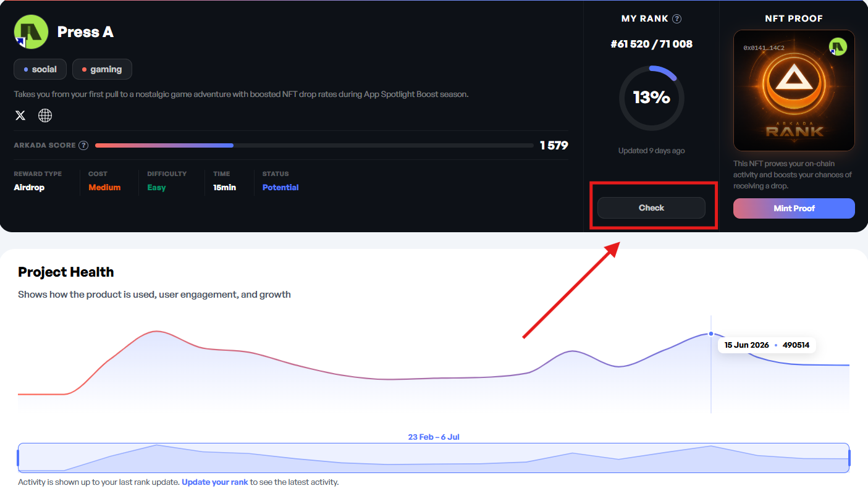Image resolution: width=868 pixels, height=491 pixels.
Task: Click the Airdrop reward type value
Action: (29, 187)
